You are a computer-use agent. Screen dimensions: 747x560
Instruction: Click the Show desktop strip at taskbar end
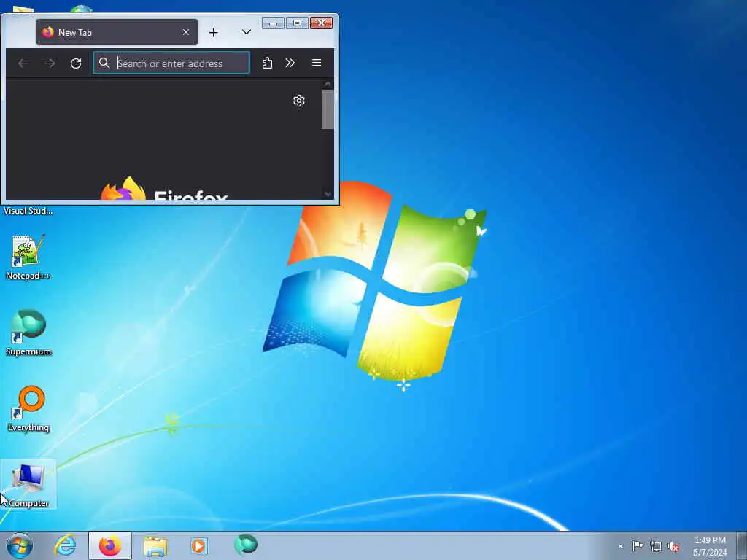742,545
